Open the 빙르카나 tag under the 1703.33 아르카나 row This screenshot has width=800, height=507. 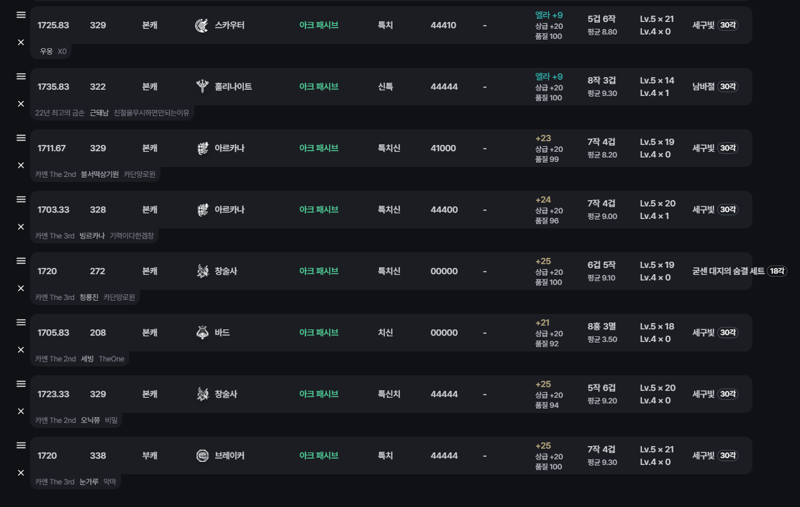tap(92, 236)
